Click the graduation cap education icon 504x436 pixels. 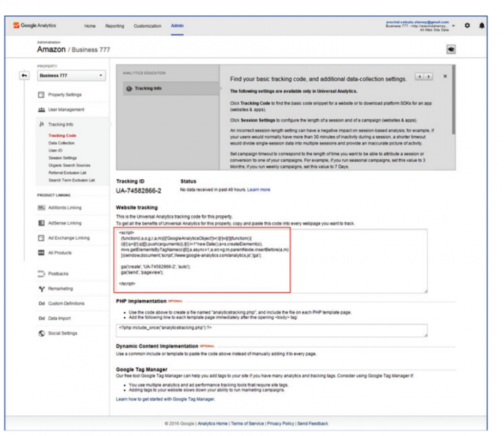click(451, 49)
